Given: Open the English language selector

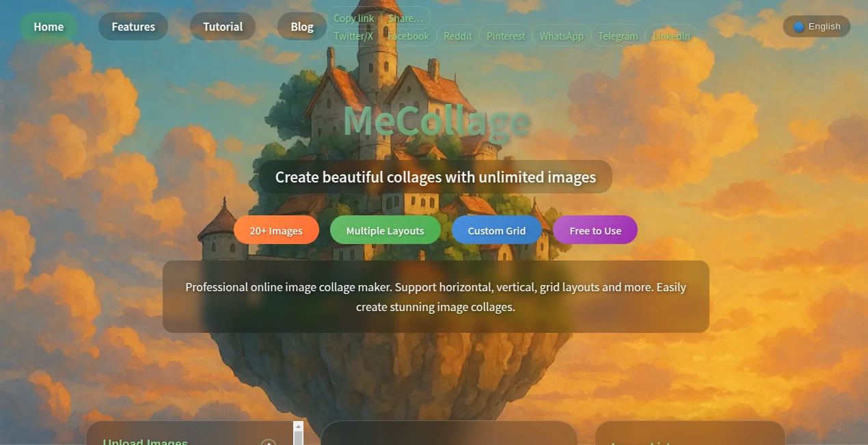Looking at the screenshot, I should coord(817,26).
